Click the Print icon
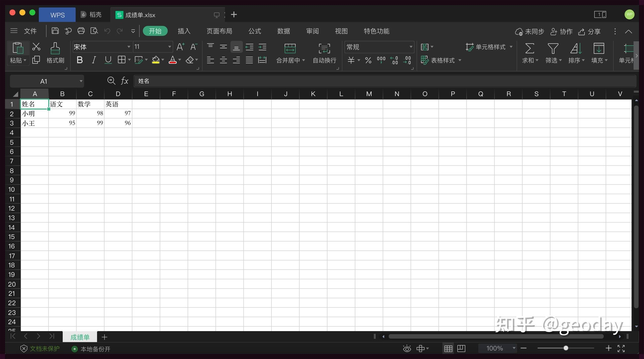 point(81,31)
